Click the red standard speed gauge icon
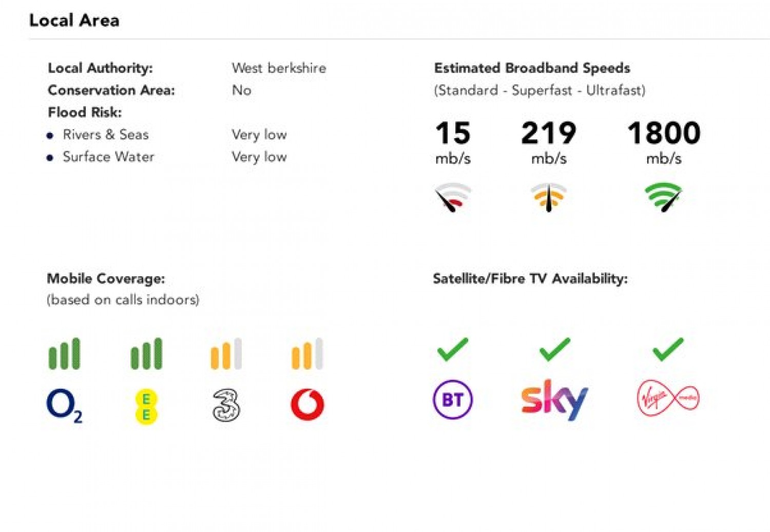The width and height of the screenshot is (770, 532). click(453, 197)
